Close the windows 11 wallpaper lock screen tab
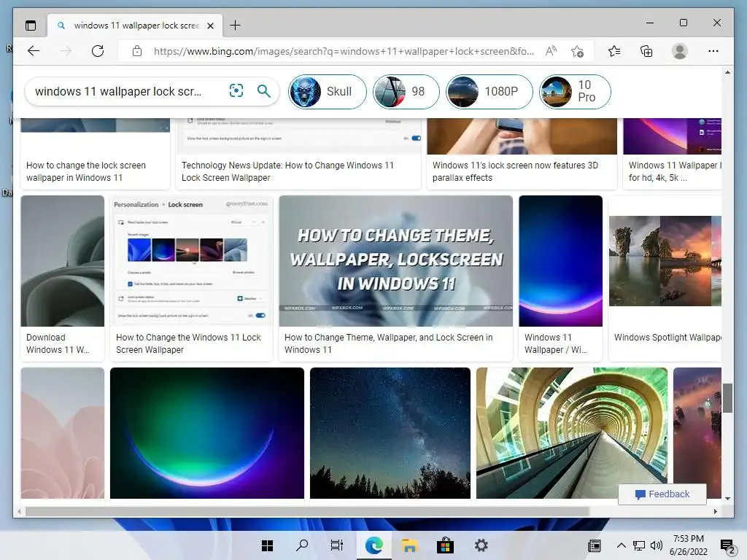747x560 pixels. (x=210, y=26)
